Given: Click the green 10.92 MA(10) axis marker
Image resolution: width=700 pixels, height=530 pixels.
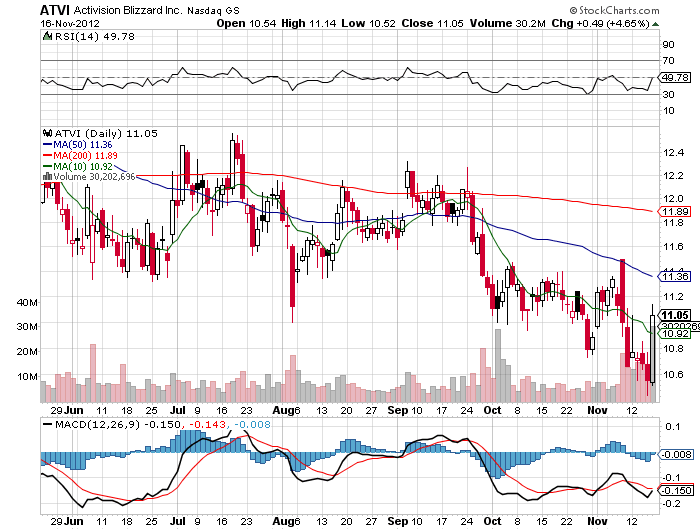Looking at the screenshot, I should 675,334.
